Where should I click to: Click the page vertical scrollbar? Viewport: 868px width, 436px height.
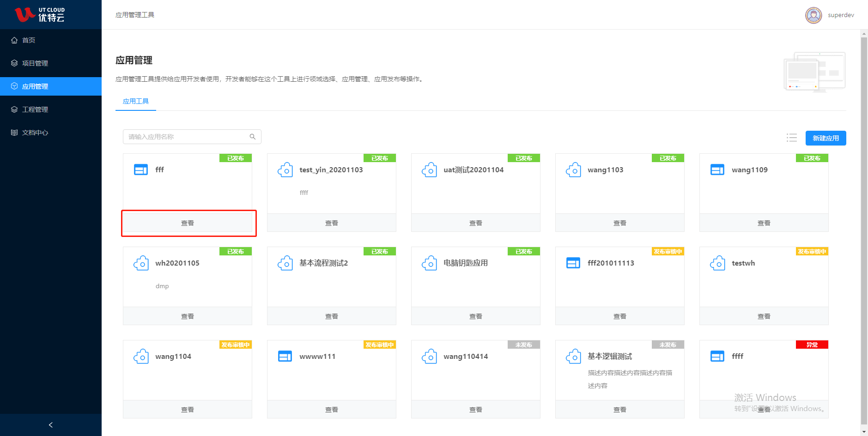pos(864,230)
